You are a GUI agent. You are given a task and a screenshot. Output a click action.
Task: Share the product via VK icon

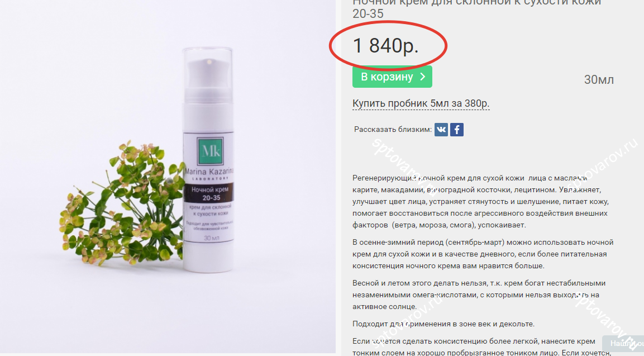(441, 130)
